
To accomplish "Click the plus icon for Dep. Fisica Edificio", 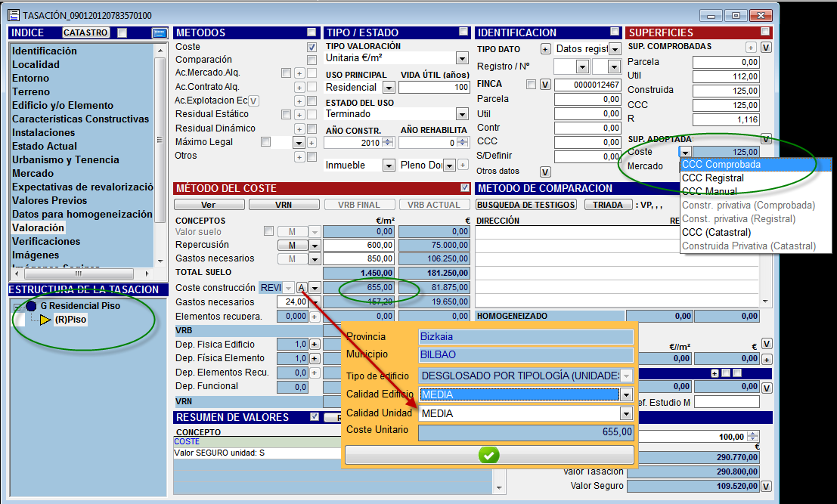I will click(315, 345).
